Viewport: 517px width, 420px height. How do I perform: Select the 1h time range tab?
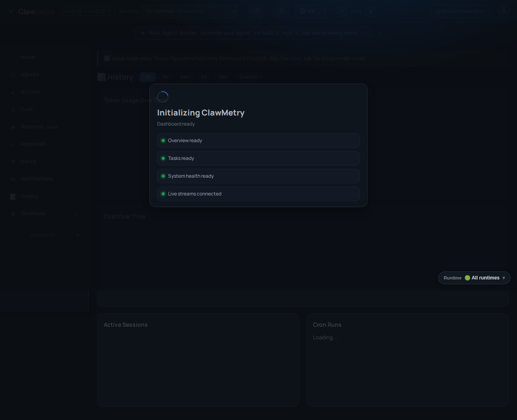click(x=148, y=77)
